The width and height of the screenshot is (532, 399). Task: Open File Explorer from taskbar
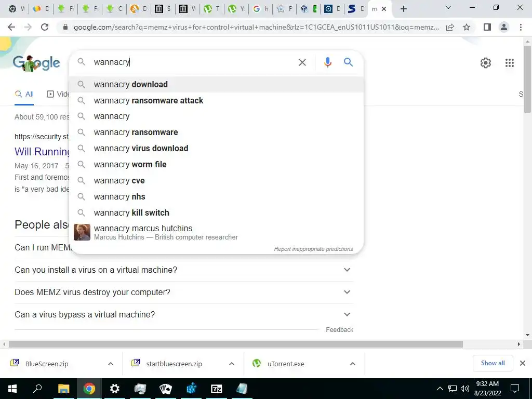(63, 389)
